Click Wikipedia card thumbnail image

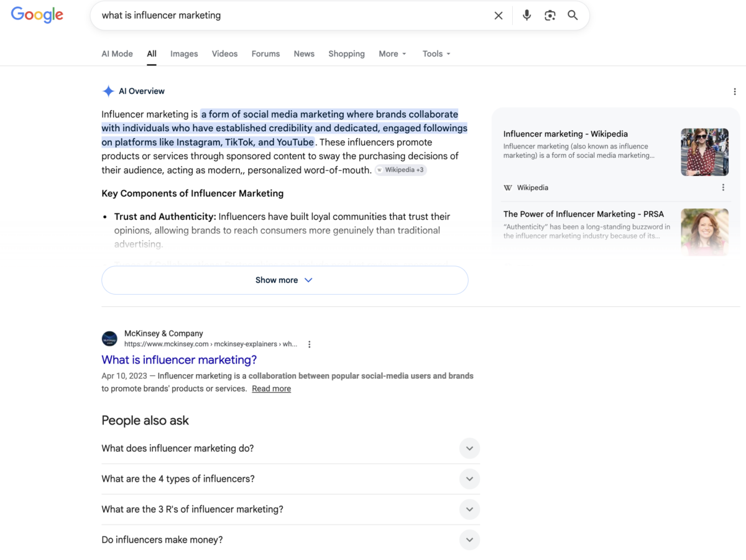tap(704, 152)
